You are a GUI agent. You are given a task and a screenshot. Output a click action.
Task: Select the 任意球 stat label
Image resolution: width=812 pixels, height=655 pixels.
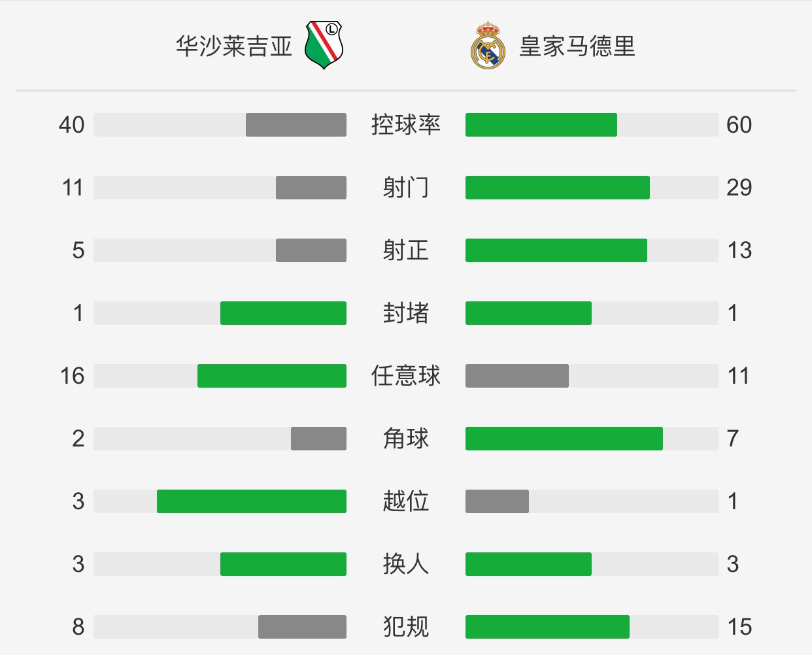pyautogui.click(x=406, y=376)
